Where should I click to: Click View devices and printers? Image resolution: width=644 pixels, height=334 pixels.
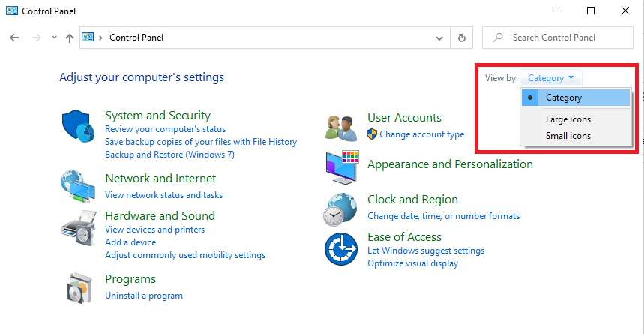click(155, 230)
